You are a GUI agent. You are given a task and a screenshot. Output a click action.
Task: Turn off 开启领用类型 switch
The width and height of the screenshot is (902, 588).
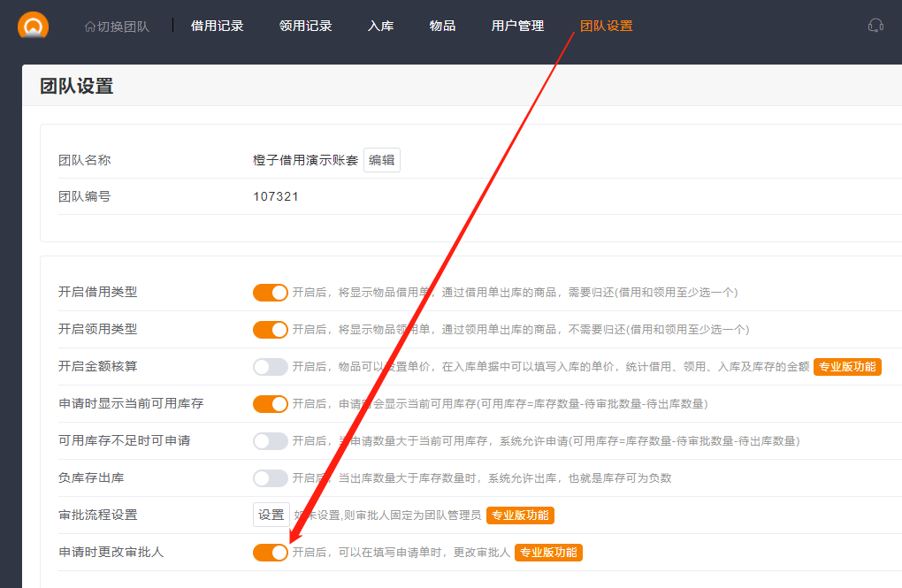click(271, 330)
